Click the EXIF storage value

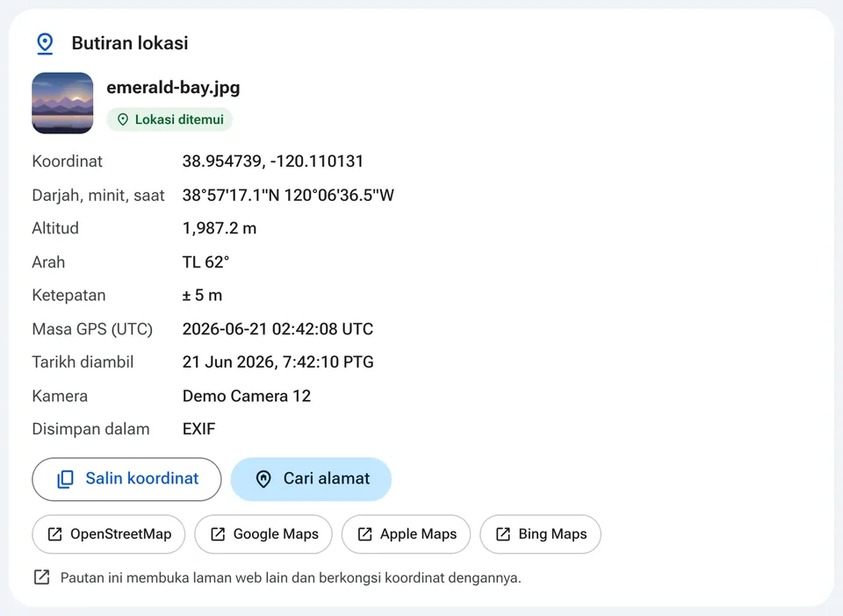[x=199, y=429]
